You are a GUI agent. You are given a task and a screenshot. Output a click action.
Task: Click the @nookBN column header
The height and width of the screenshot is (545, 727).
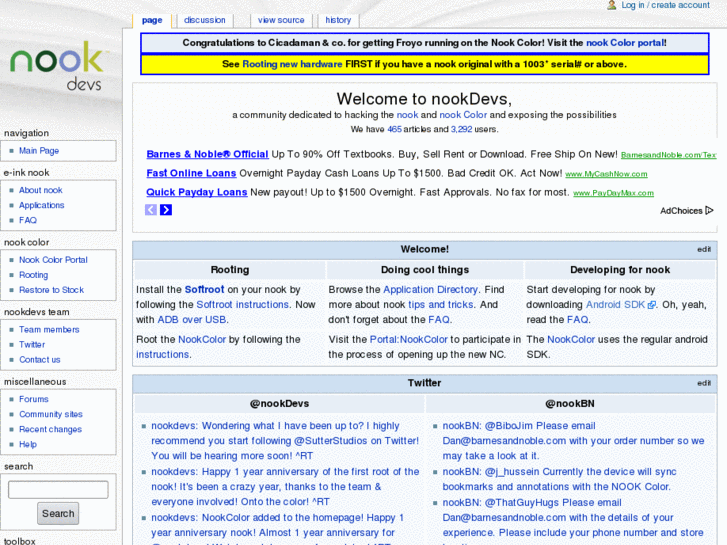(x=570, y=404)
